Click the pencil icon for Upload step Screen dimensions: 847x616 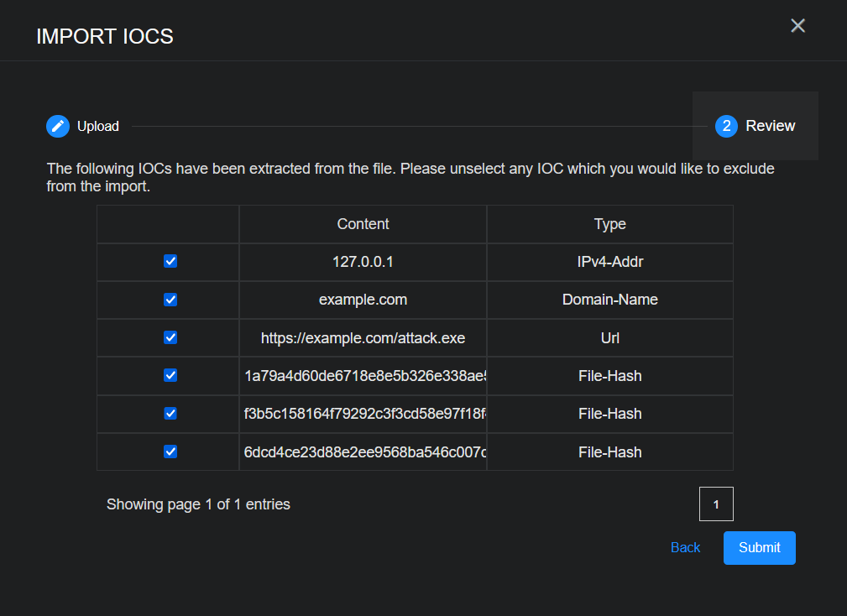pyautogui.click(x=57, y=126)
